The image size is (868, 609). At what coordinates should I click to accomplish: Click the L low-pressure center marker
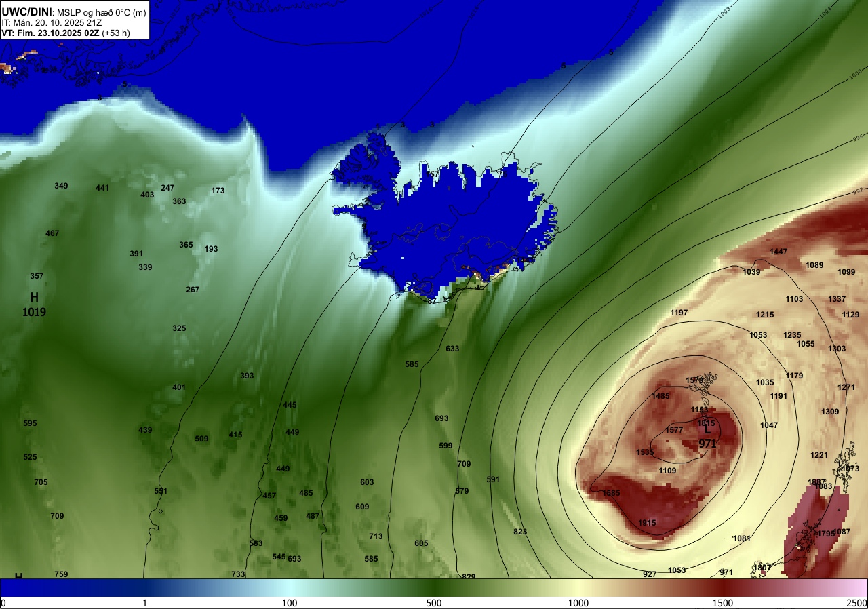[707, 429]
